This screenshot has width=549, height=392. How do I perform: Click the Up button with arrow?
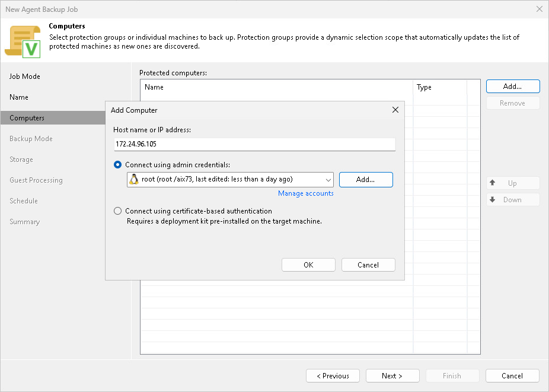[x=513, y=183]
